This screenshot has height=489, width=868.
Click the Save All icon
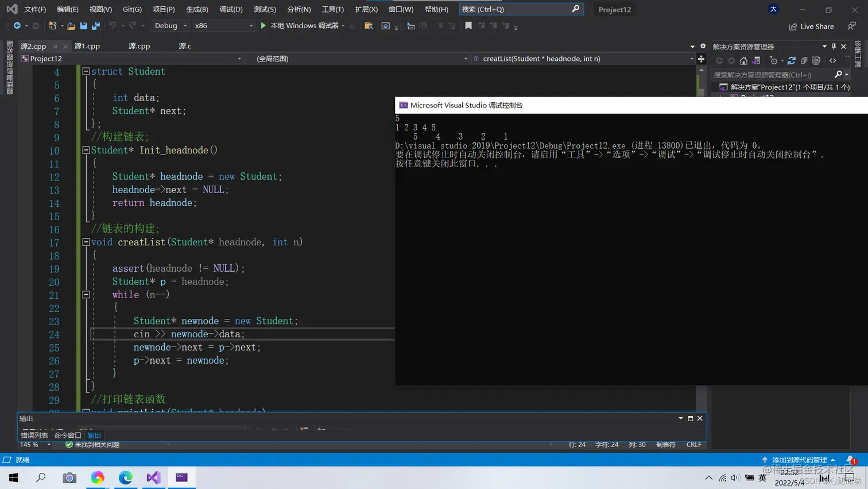pos(96,26)
